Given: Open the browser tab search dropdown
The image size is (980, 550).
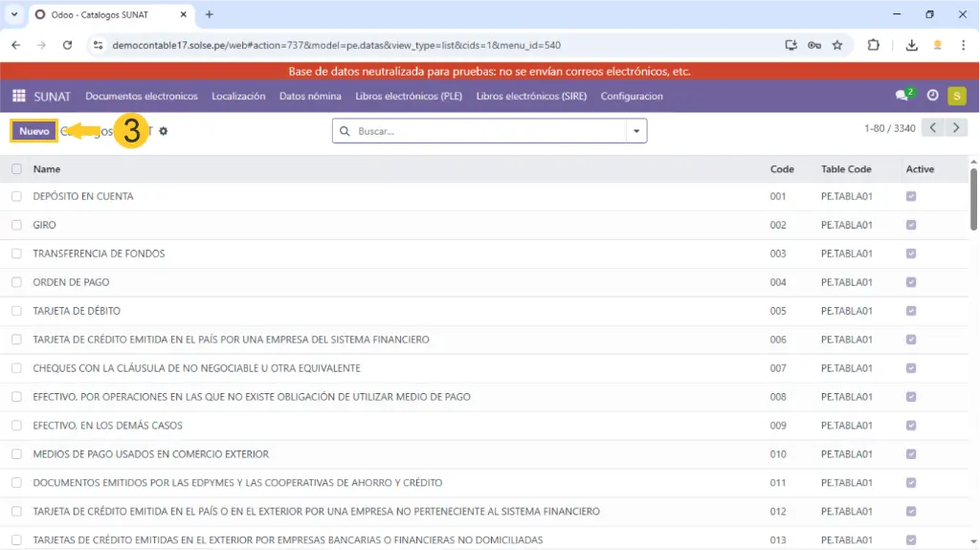Looking at the screenshot, I should click(x=14, y=14).
